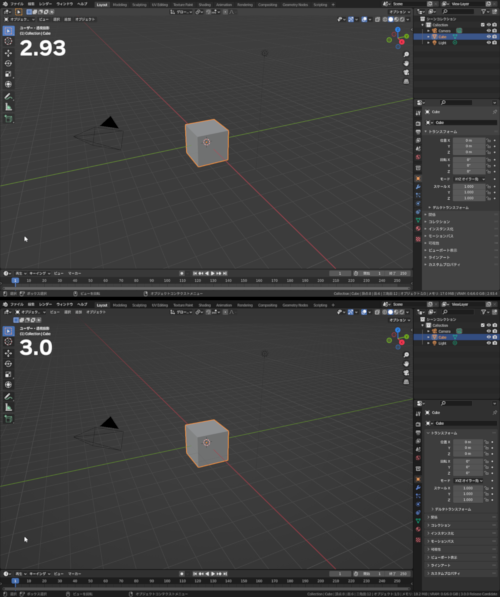This screenshot has height=597, width=500.
Task: Hide Camera via eye icon in 2.93 outliner
Action: (x=489, y=31)
